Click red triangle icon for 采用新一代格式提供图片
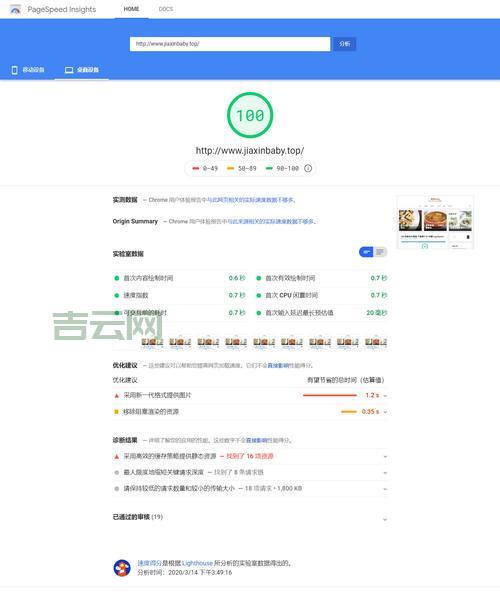Viewport: 500px width, 592px height. coord(117,395)
